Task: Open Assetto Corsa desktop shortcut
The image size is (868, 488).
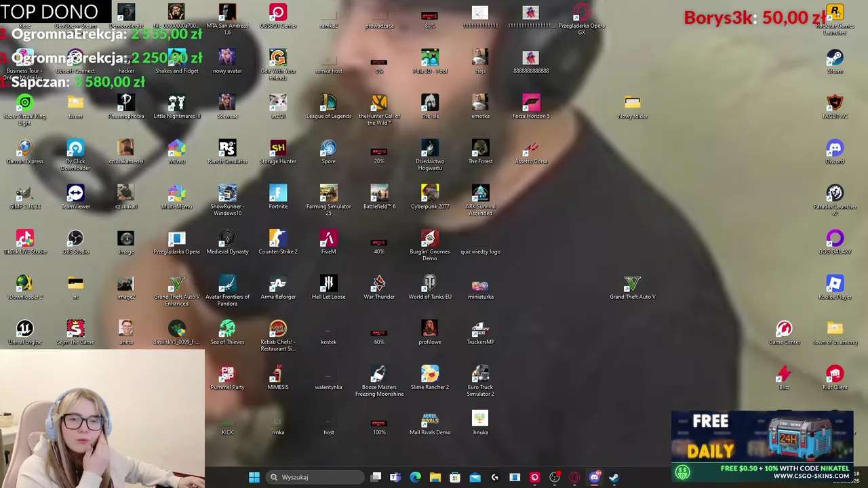Action: [x=531, y=152]
